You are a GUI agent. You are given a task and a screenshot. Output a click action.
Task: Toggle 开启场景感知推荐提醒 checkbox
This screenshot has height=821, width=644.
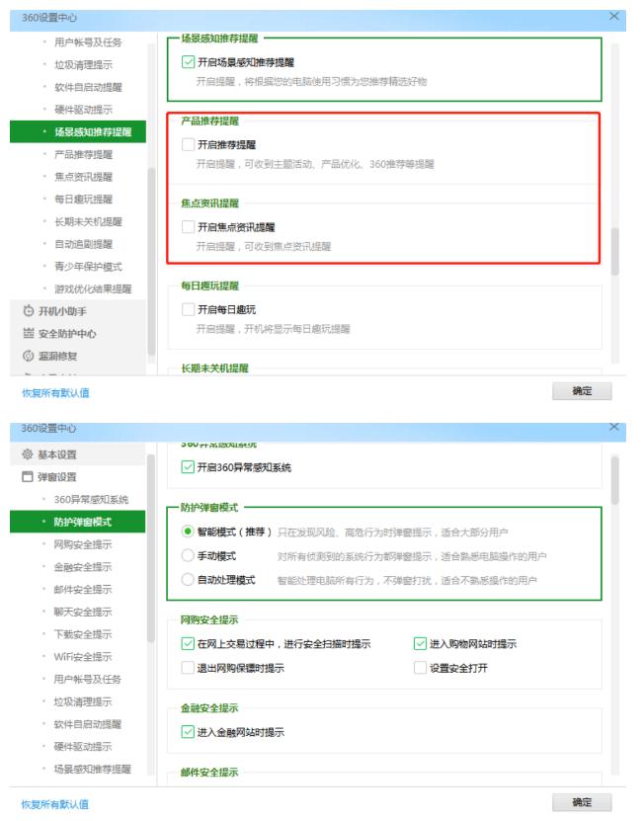coord(188,62)
